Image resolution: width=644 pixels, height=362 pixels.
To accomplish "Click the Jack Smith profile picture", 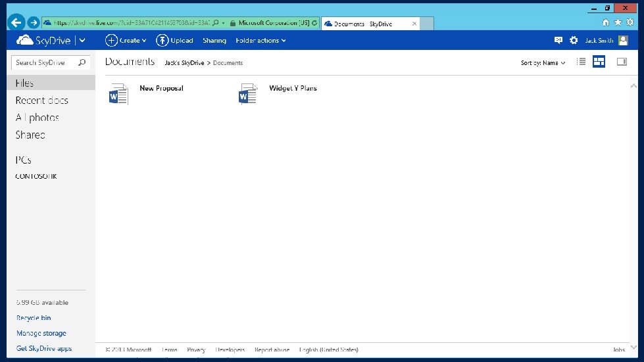I will tap(623, 40).
